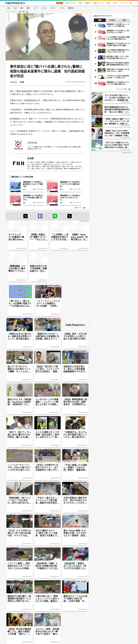Click the 社会部 author tag under headline

click(22, 82)
